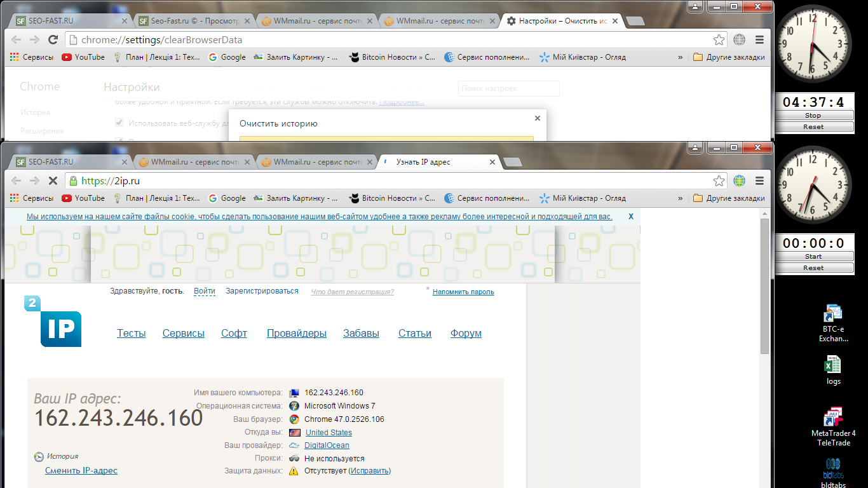Click Исправить data protection link
This screenshot has width=868, height=488.
pos(370,471)
